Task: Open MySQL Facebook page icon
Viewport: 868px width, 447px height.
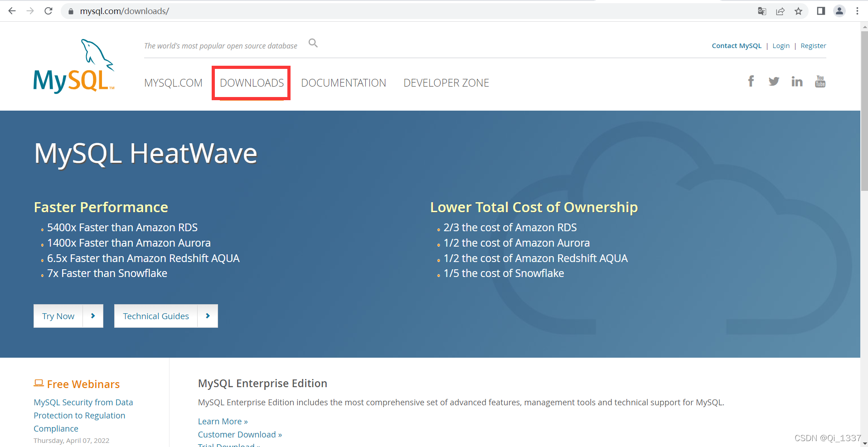Action: pyautogui.click(x=751, y=81)
